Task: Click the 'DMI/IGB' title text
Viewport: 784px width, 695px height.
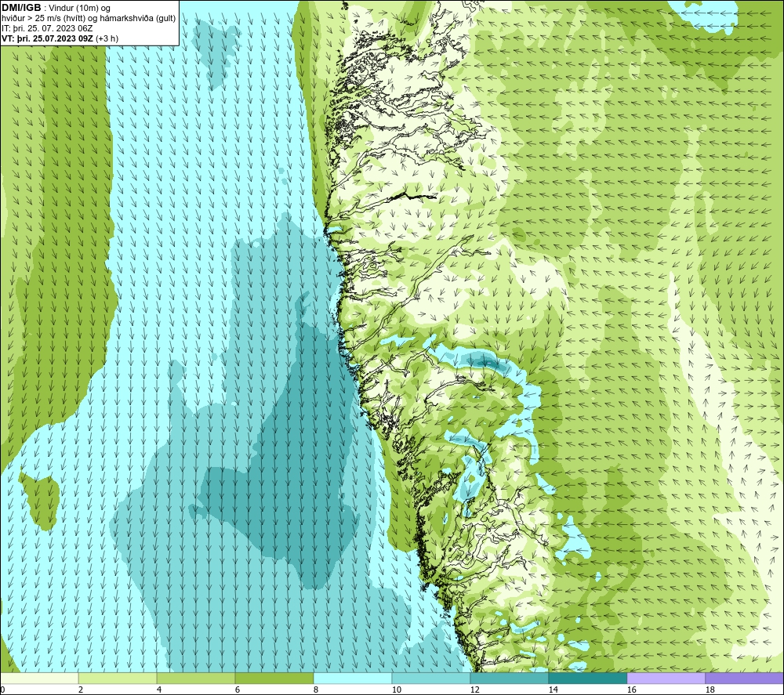Action: coord(21,8)
